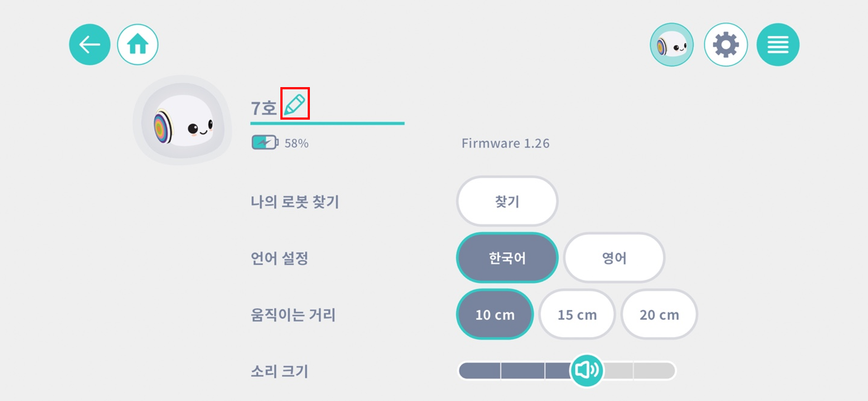Set volume to first slider segment
This screenshot has height=401, width=868.
pyautogui.click(x=480, y=371)
